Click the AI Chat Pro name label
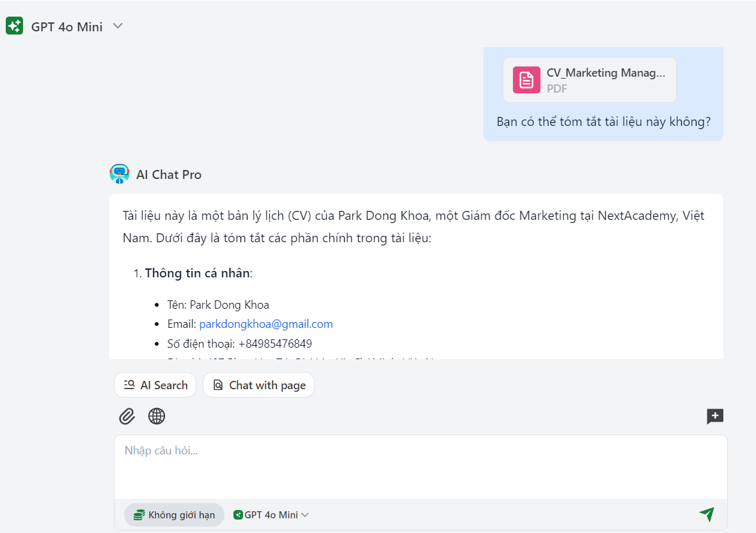The image size is (756, 533). coord(169,174)
